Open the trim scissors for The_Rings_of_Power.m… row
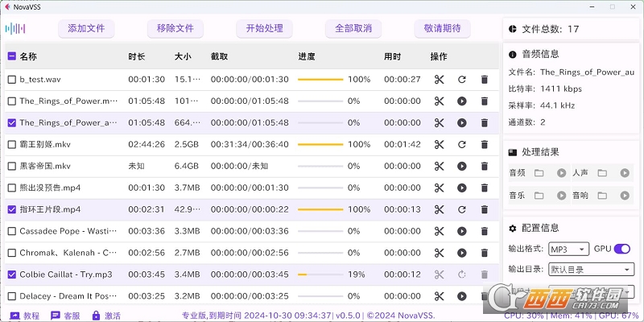Viewport: 644px width, 322px height. pyautogui.click(x=440, y=101)
